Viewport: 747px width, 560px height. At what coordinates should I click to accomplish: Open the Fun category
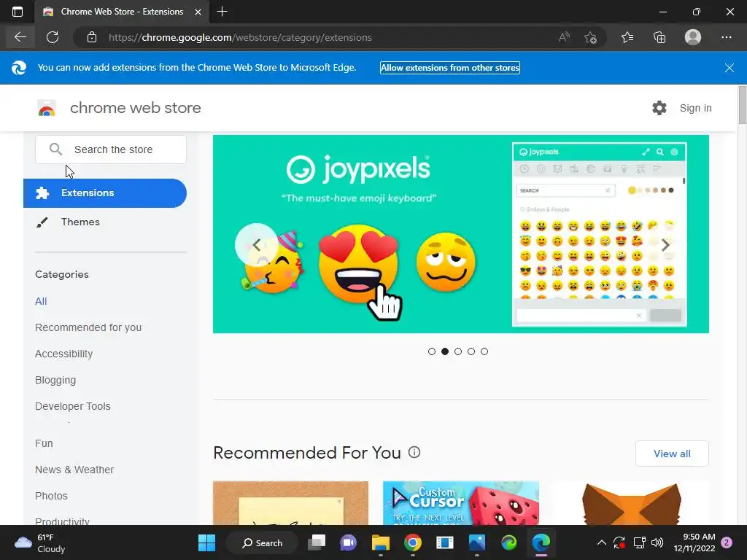(x=44, y=443)
